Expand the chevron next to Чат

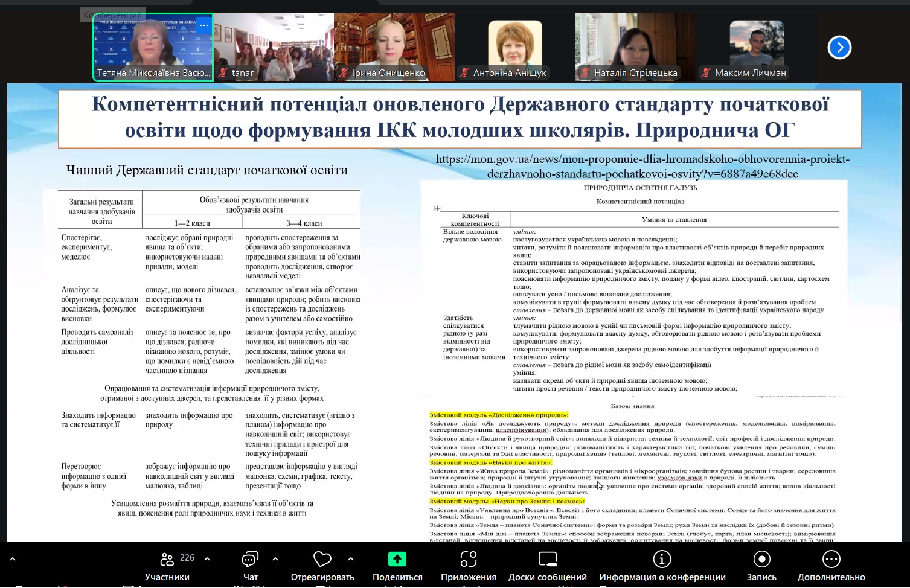coord(275,559)
